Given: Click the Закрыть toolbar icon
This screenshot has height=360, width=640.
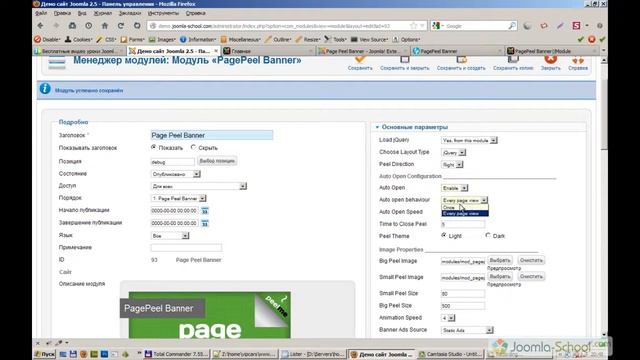Looking at the screenshot, I should pyautogui.click(x=551, y=63).
